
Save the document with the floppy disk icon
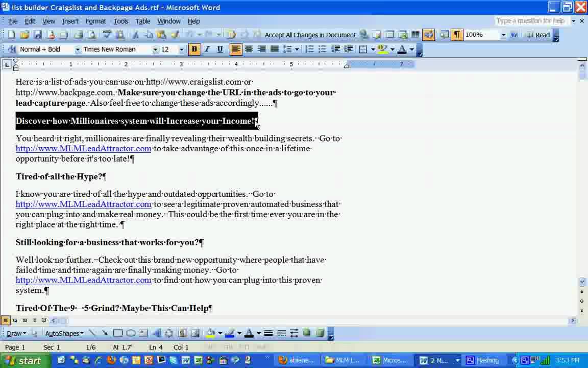pyautogui.click(x=37, y=35)
